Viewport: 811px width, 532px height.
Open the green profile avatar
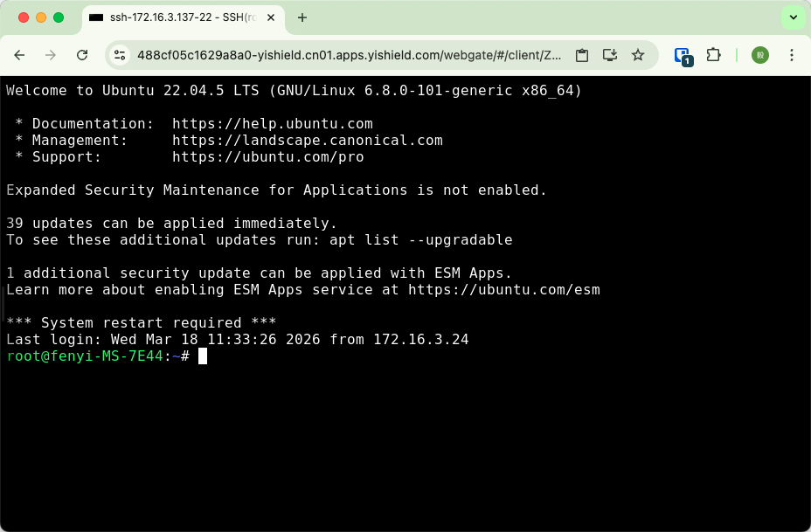point(760,55)
